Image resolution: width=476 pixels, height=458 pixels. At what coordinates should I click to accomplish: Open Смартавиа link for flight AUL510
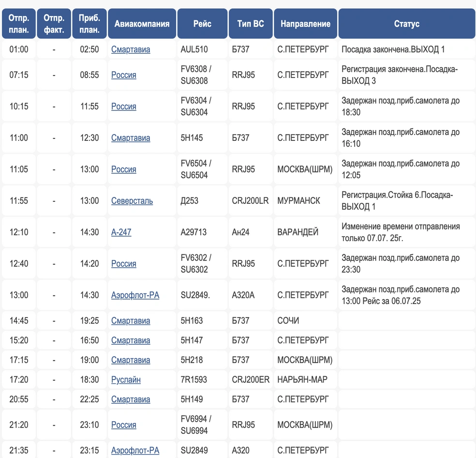point(131,49)
